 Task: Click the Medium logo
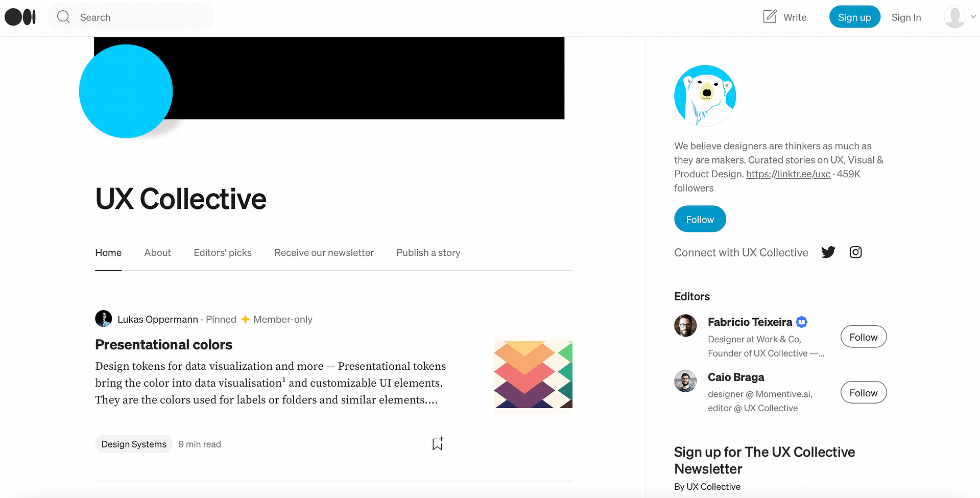pos(20,16)
